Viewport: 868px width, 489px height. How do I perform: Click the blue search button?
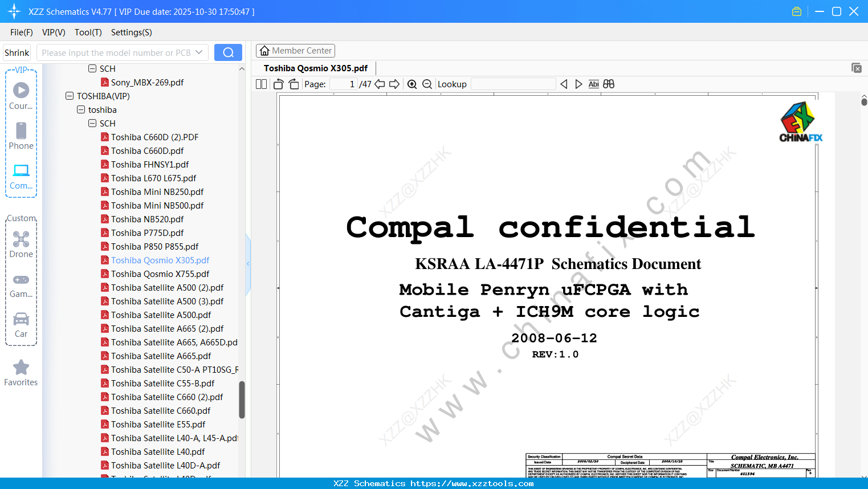(x=228, y=52)
